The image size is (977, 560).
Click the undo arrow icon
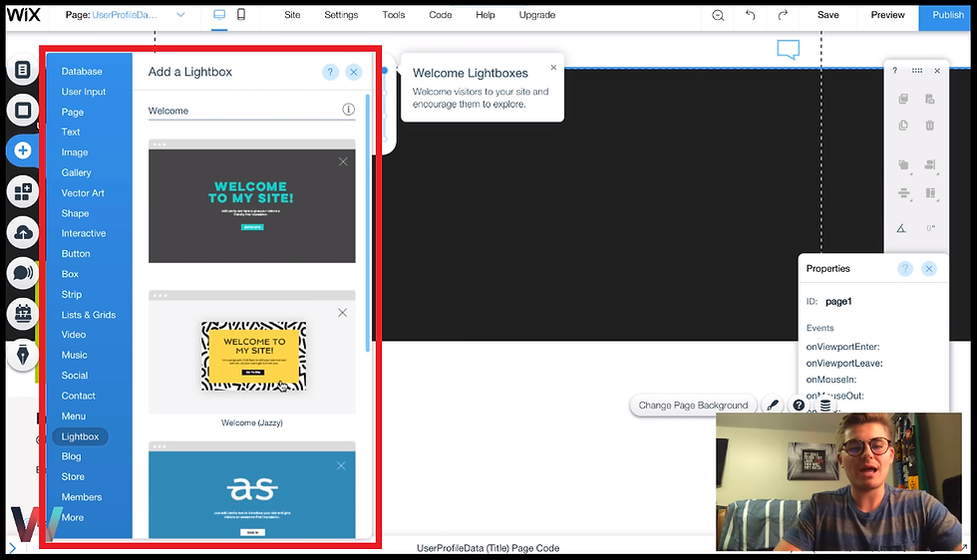pos(750,15)
